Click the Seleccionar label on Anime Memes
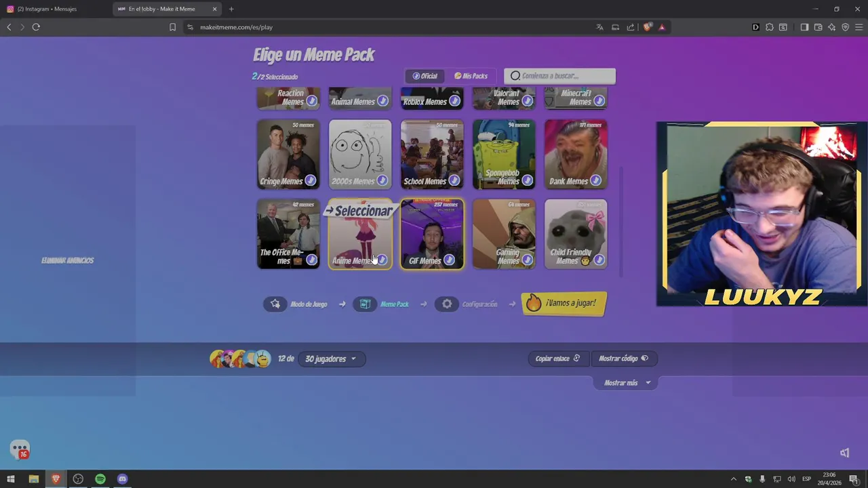This screenshot has width=868, height=488. (x=359, y=211)
